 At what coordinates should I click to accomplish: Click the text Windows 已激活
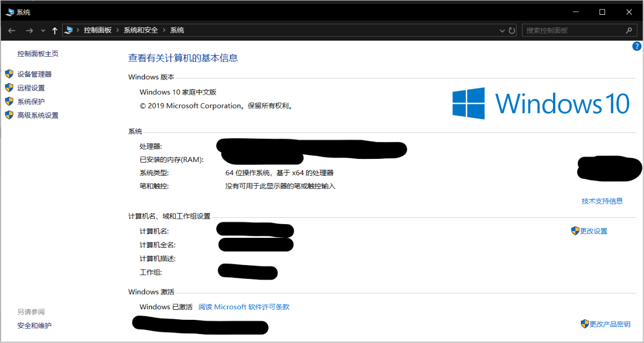(x=166, y=307)
